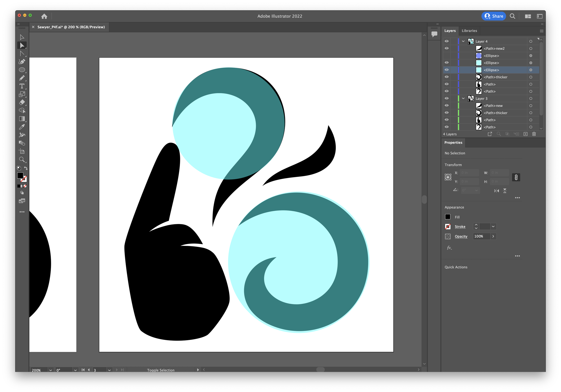Toggle visibility of Layer 3

[x=446, y=98]
